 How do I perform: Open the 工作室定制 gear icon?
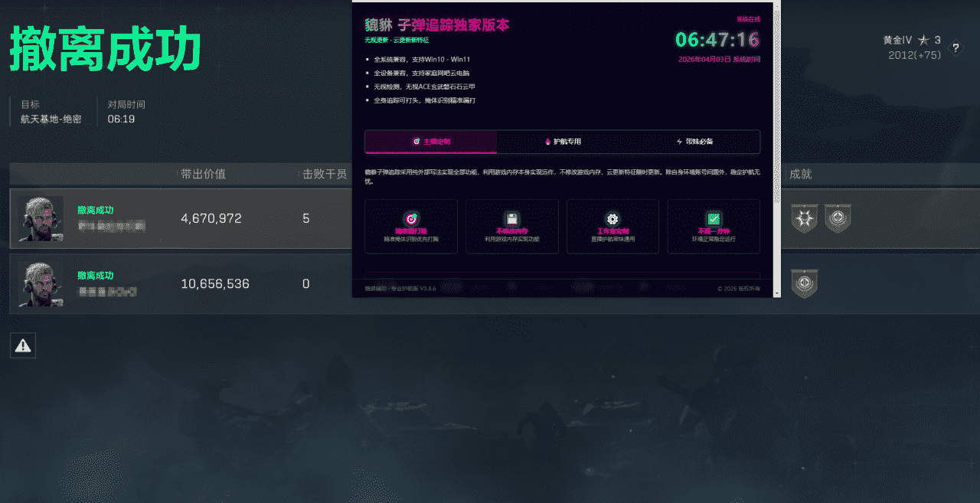point(612,218)
